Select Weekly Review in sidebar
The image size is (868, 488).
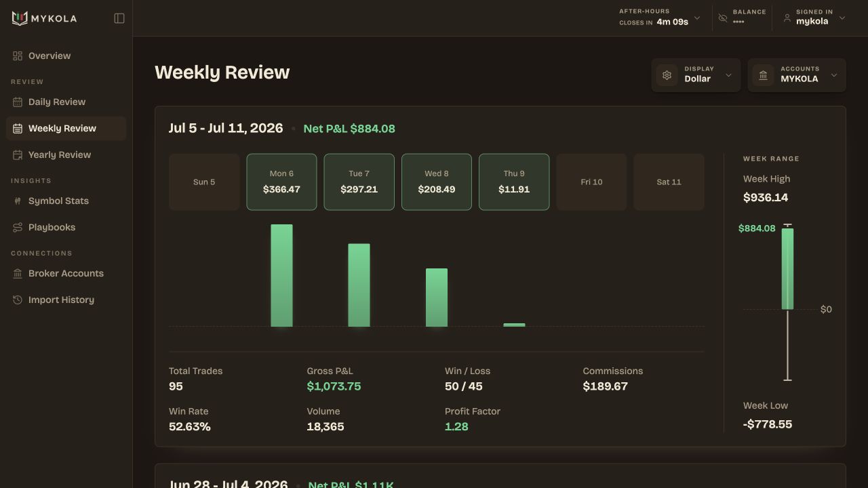coord(66,128)
